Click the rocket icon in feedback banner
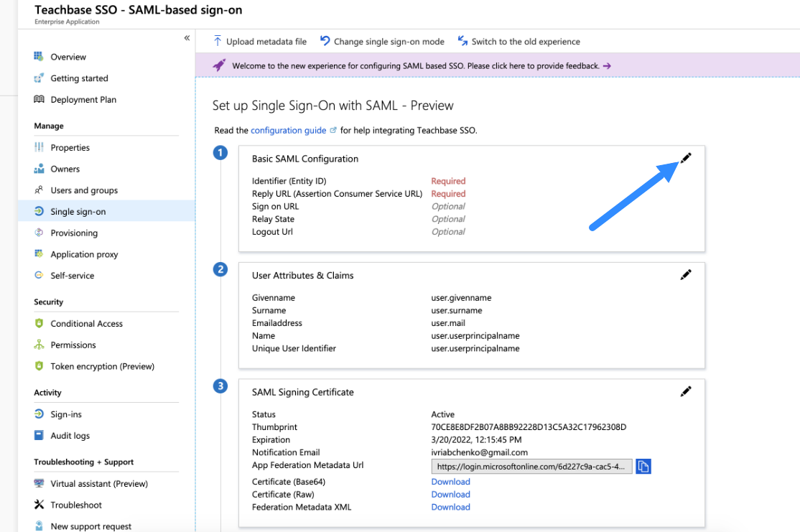 pos(219,65)
